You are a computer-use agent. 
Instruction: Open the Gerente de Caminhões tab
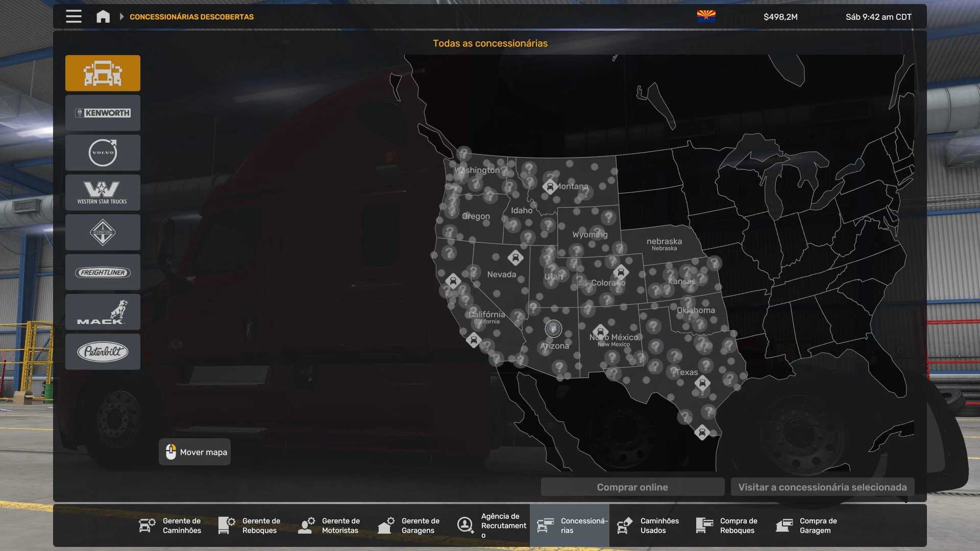[170, 525]
